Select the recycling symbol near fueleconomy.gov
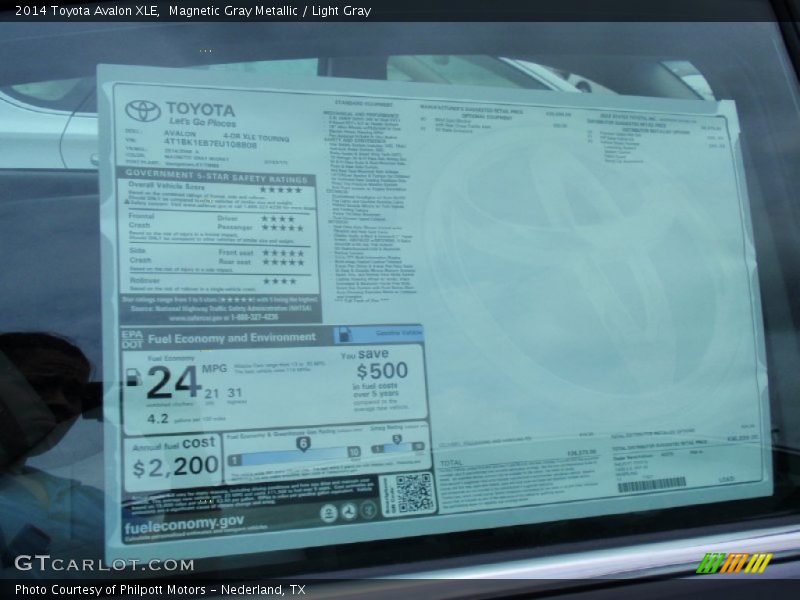Viewport: 800px width, 600px height. 348,510
